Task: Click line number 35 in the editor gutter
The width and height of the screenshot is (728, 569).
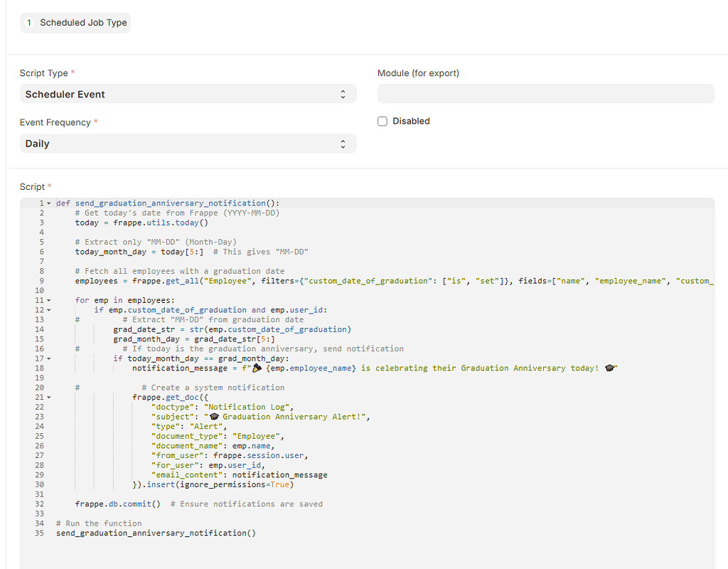Action: point(39,533)
